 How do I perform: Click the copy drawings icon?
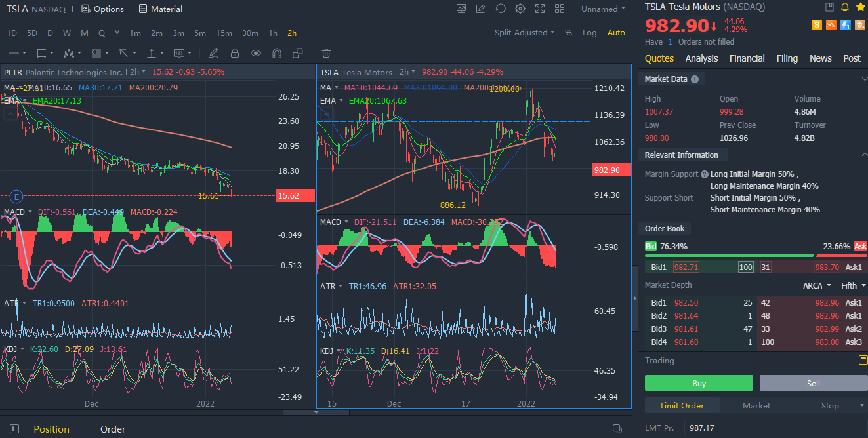point(298,53)
